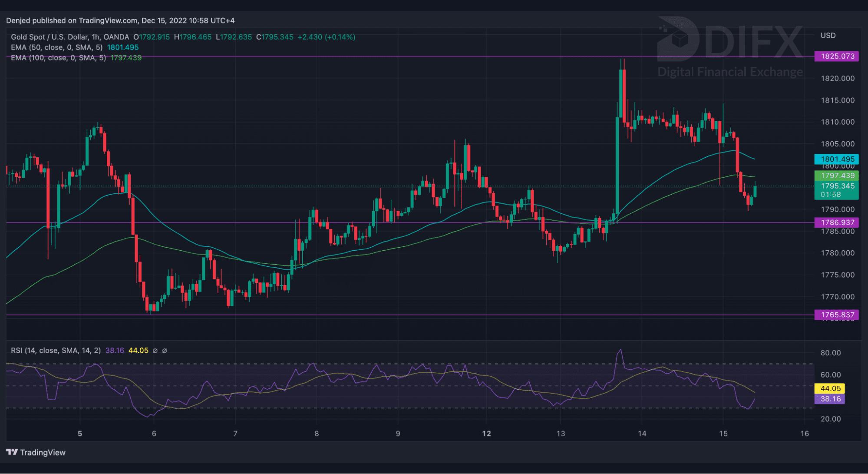Click the USD currency label on the price axis
The image size is (868, 474).
click(828, 36)
